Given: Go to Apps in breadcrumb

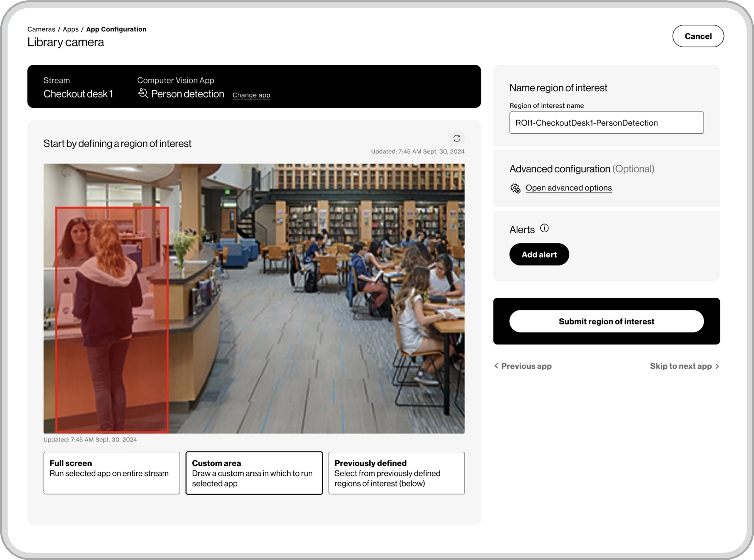Looking at the screenshot, I should point(70,29).
